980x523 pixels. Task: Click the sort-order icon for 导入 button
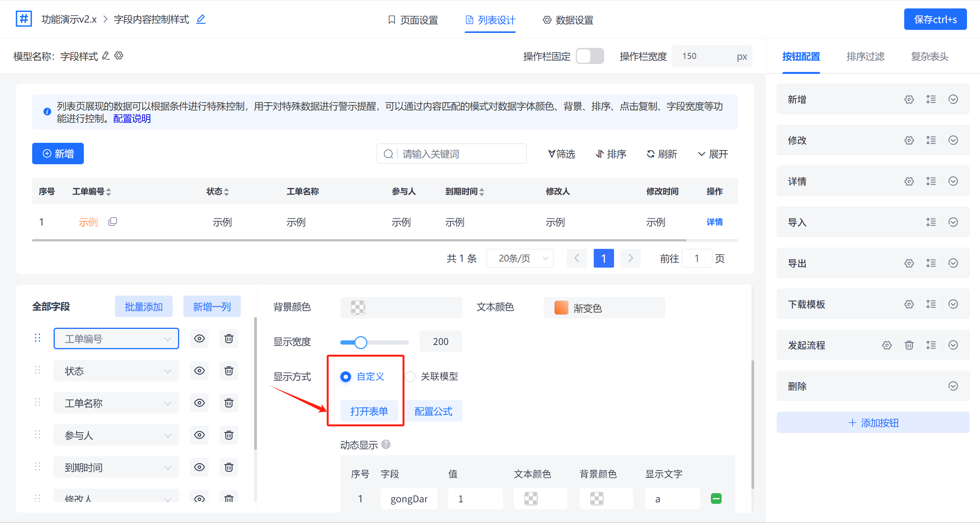pos(931,222)
